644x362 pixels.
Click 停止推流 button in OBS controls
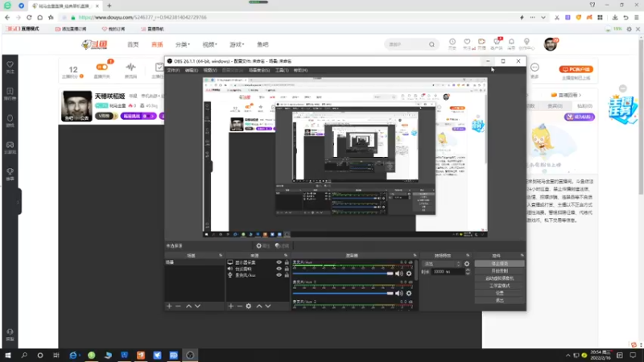coord(499,264)
